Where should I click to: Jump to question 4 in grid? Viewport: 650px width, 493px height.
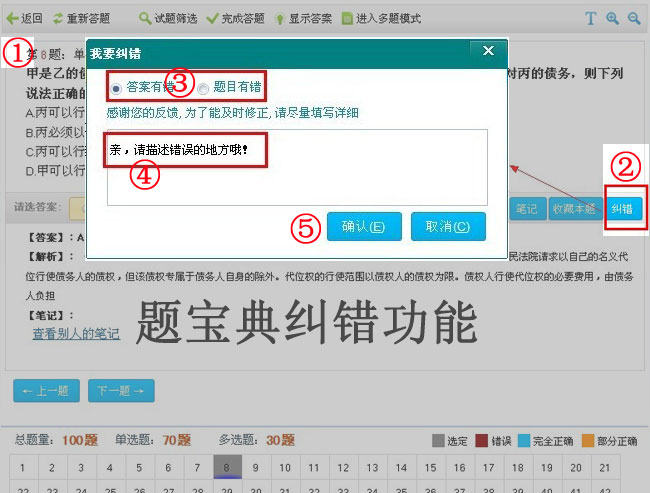(110, 468)
